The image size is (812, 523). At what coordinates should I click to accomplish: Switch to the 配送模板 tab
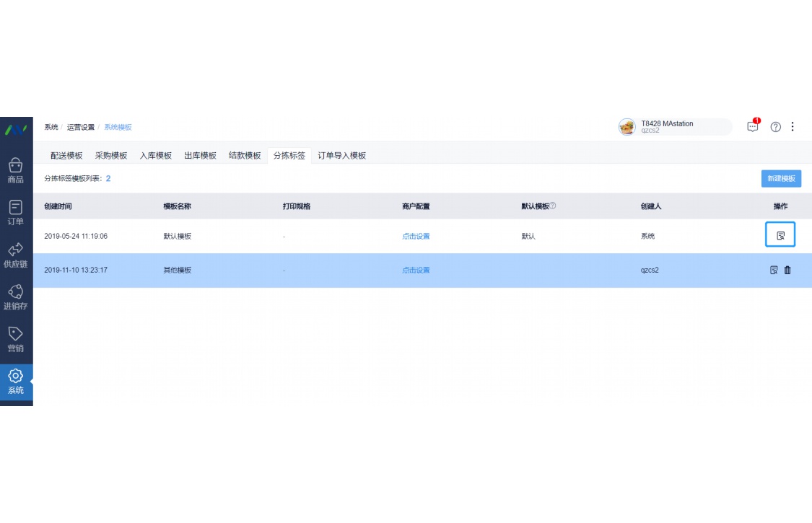(66, 155)
